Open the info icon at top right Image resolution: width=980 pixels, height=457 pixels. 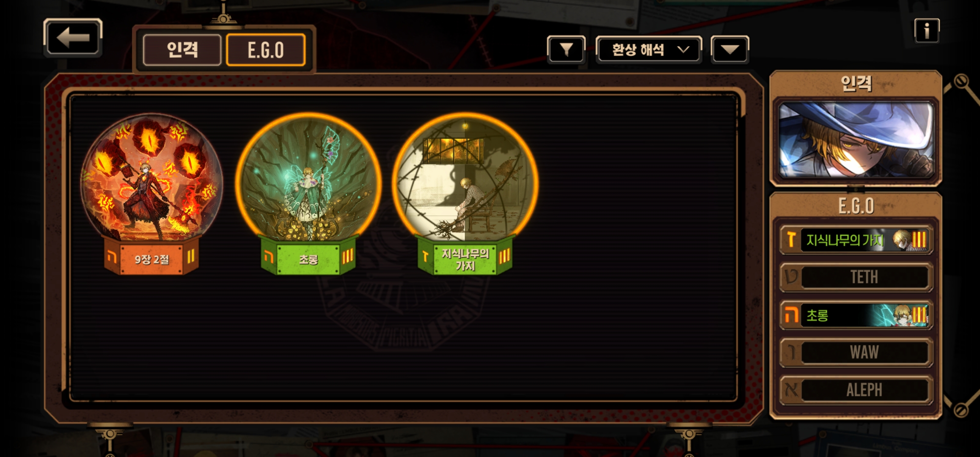click(927, 30)
